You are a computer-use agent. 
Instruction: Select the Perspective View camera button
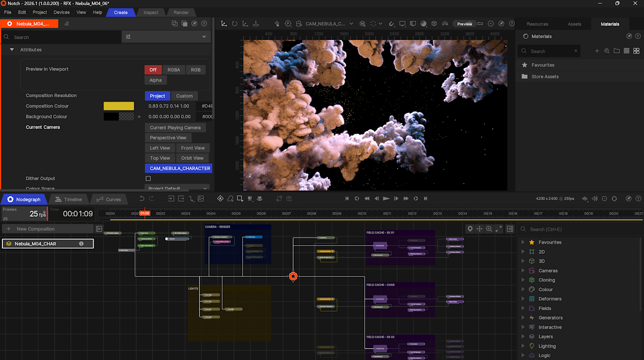(168, 138)
